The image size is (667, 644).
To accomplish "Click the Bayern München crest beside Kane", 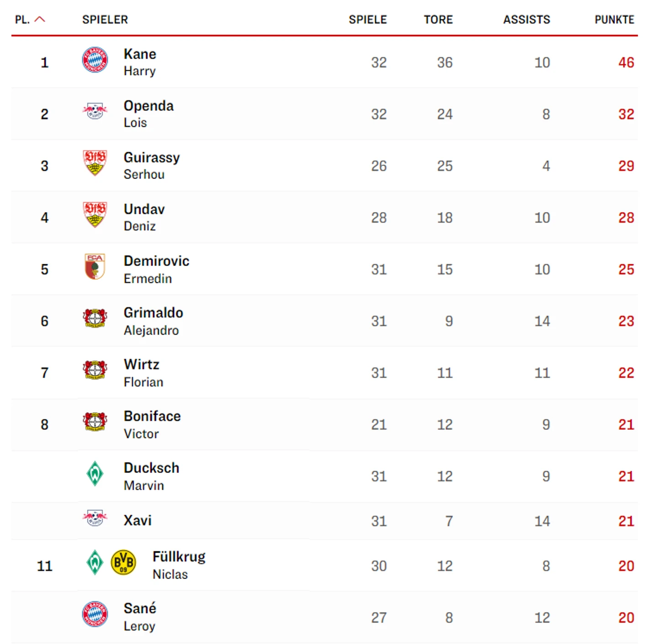I will pos(95,60).
